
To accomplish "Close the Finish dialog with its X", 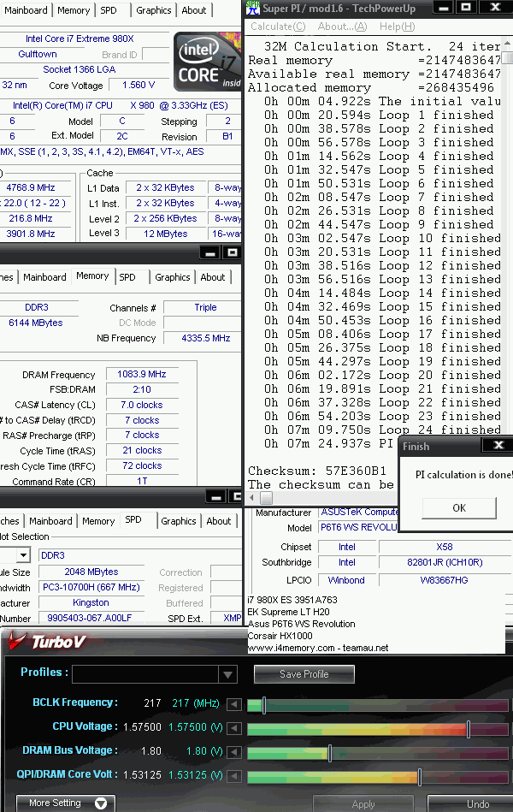I will (x=498, y=445).
